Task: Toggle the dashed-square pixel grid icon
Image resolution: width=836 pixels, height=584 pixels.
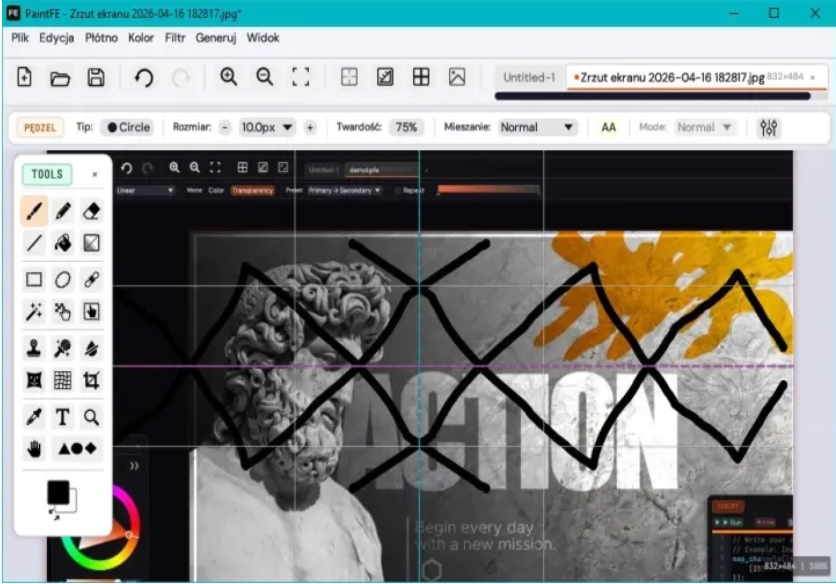Action: click(x=349, y=77)
